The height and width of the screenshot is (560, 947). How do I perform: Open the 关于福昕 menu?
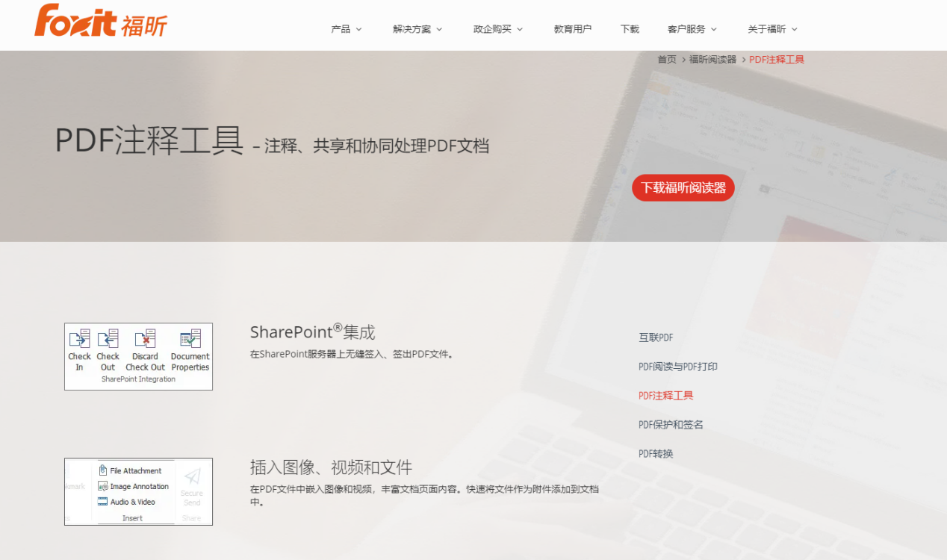[767, 29]
